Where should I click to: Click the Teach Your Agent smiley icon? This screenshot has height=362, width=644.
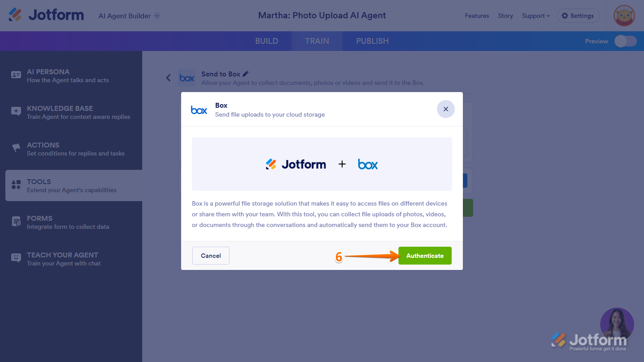pos(16,258)
